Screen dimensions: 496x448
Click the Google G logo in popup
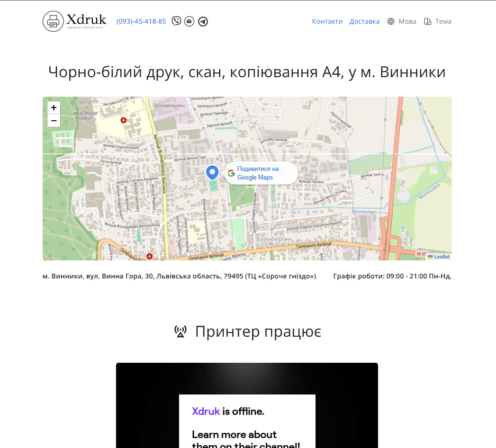click(x=231, y=173)
